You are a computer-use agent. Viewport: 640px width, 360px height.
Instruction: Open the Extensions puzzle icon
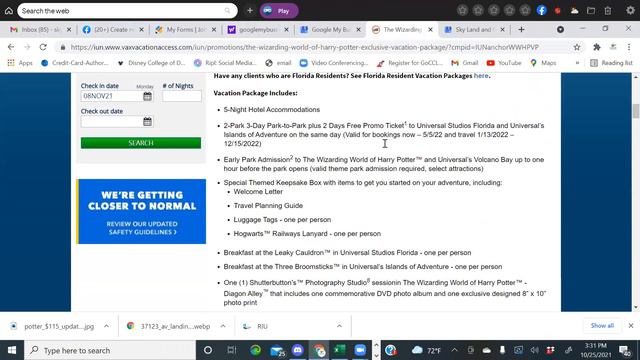click(x=597, y=47)
